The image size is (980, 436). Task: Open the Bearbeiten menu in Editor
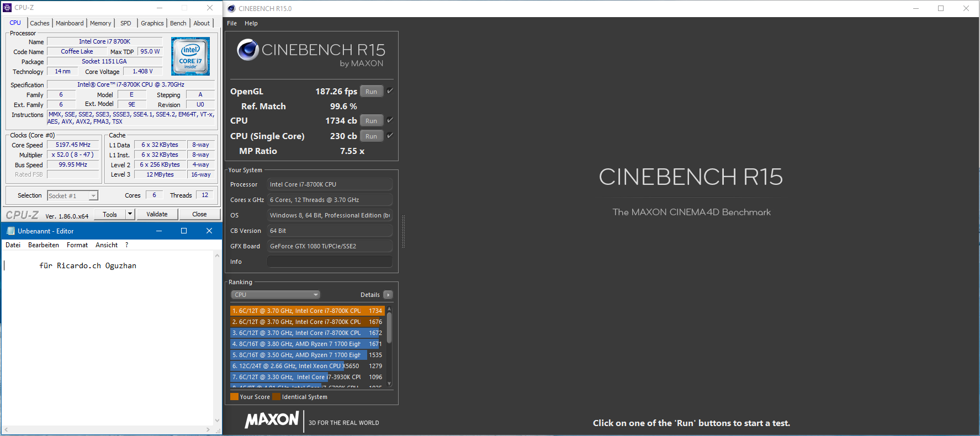[x=44, y=245]
